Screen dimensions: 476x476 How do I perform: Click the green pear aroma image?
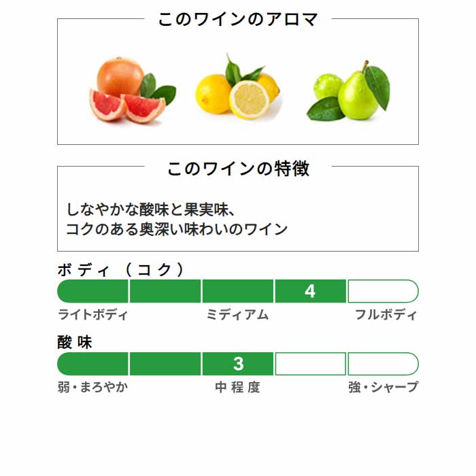click(x=348, y=90)
